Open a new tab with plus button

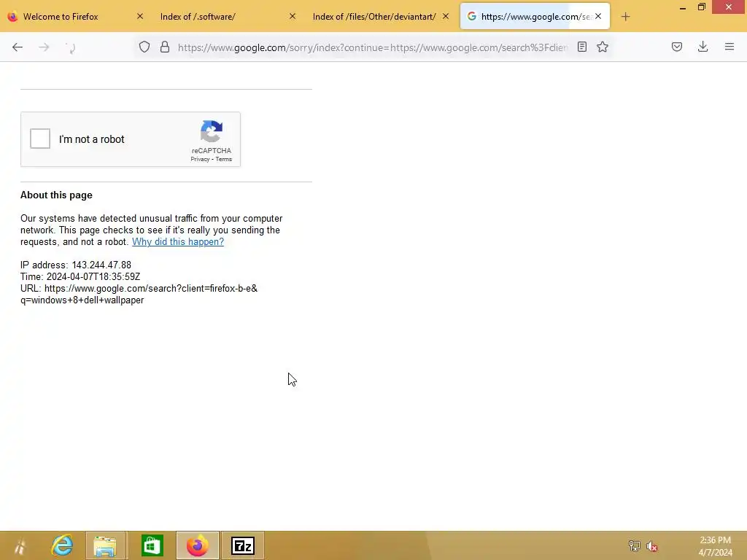[625, 17]
